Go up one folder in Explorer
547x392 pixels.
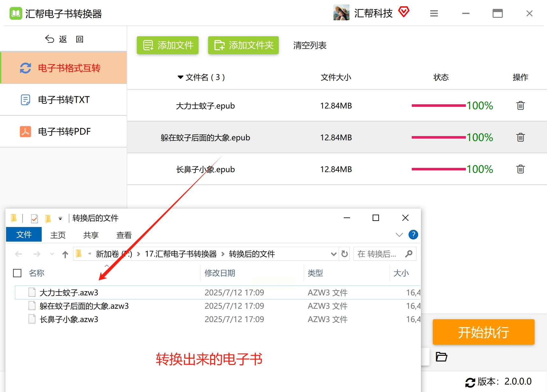tap(65, 254)
